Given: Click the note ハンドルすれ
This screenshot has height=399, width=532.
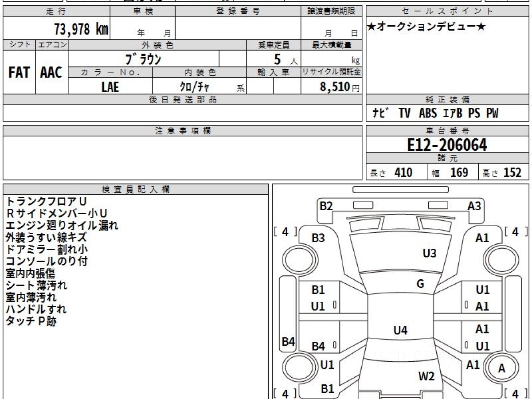Looking at the screenshot, I should tap(36, 309).
